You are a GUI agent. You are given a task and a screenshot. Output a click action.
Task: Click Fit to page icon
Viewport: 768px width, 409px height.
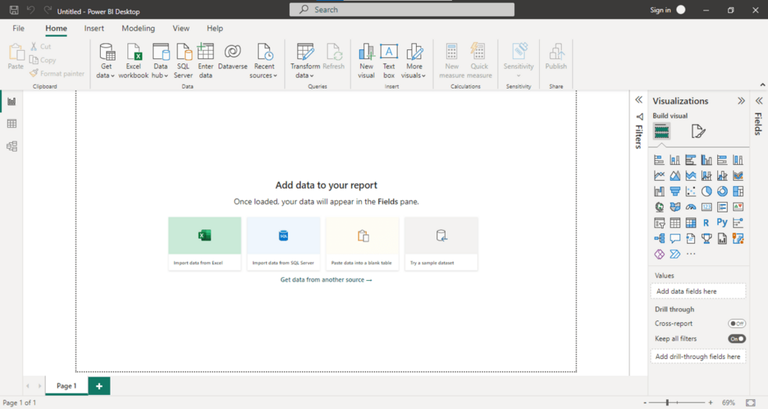tap(750, 403)
